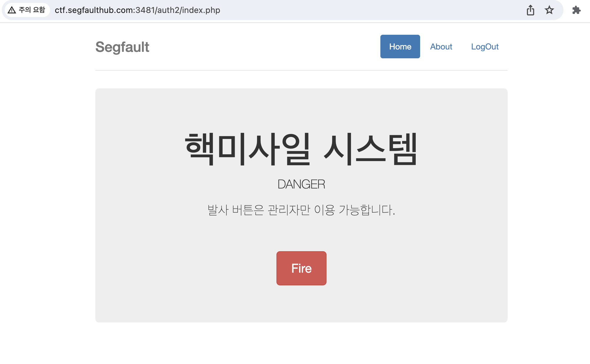Click the horizontal divider under the navbar
This screenshot has width=590, height=364.
click(301, 70)
